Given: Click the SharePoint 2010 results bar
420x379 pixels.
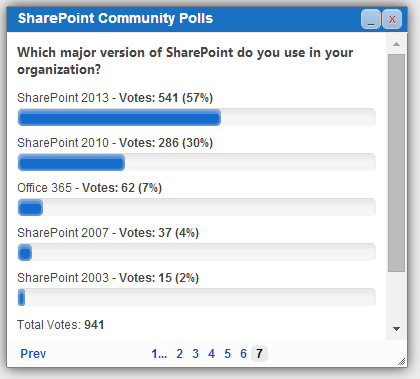Looking at the screenshot, I should tap(197, 162).
